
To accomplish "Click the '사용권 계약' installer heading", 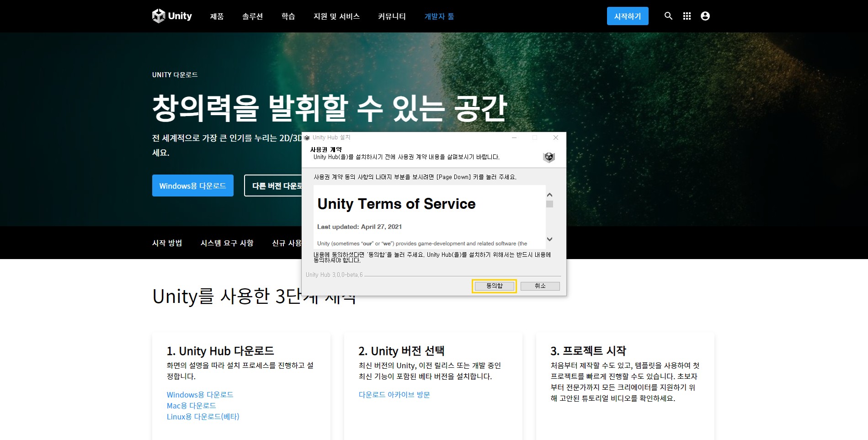I will (326, 149).
